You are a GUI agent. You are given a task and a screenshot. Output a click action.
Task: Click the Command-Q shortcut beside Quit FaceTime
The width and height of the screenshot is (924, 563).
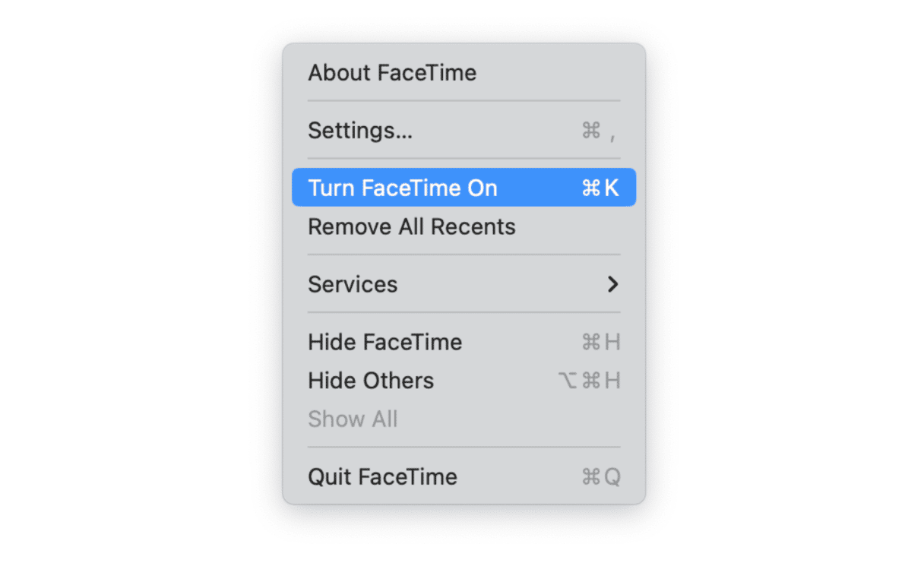click(x=600, y=477)
